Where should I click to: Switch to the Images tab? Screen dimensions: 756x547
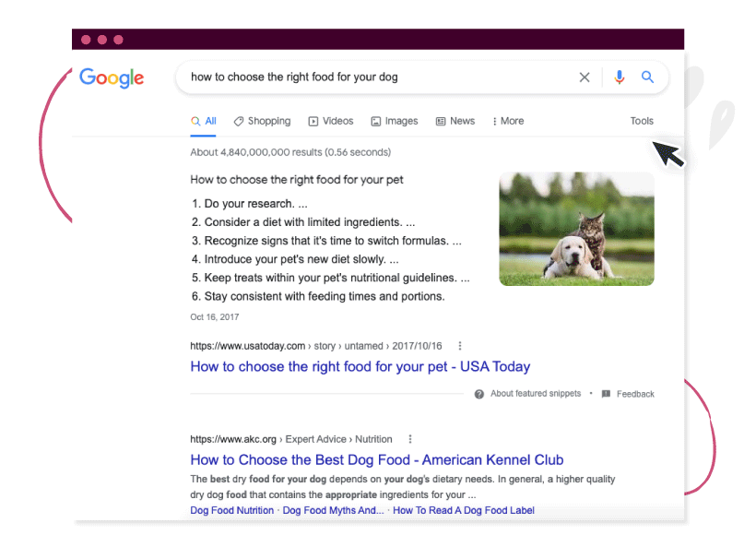[395, 121]
